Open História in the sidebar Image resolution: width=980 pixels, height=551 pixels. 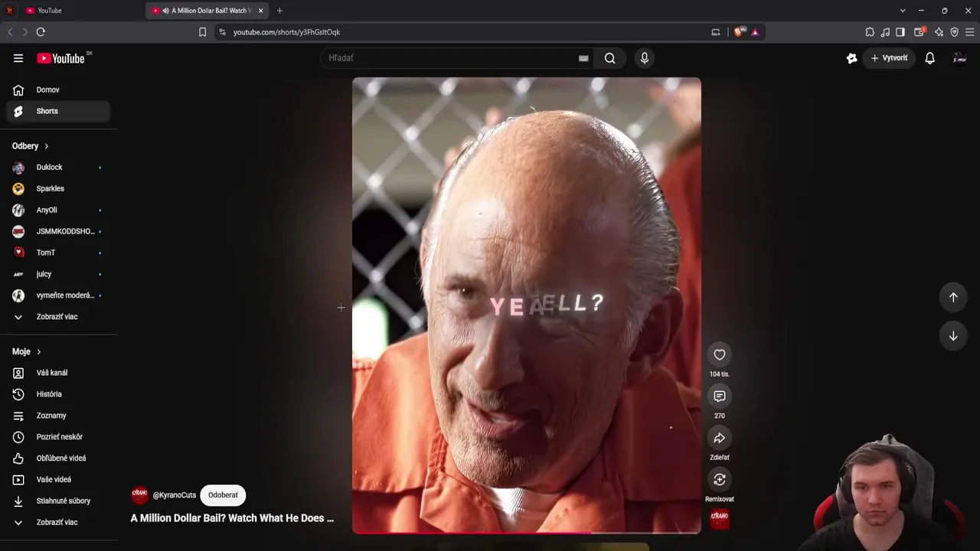(58, 394)
